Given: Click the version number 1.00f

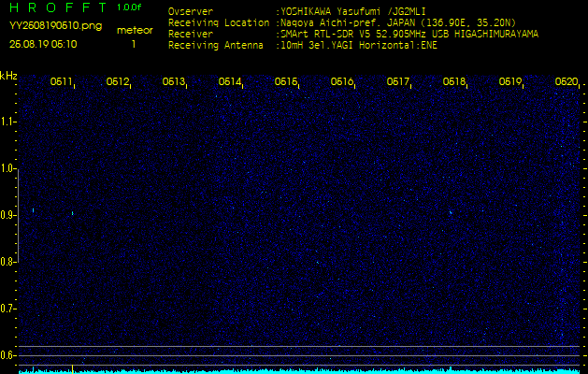Looking at the screenshot, I should [x=129, y=7].
